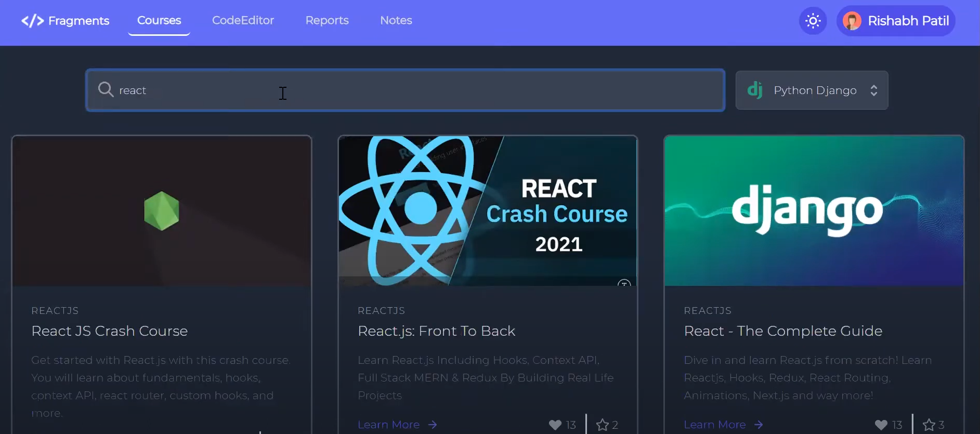Click the Django logo in the dropdown
The width and height of the screenshot is (980, 434).
[x=755, y=90]
